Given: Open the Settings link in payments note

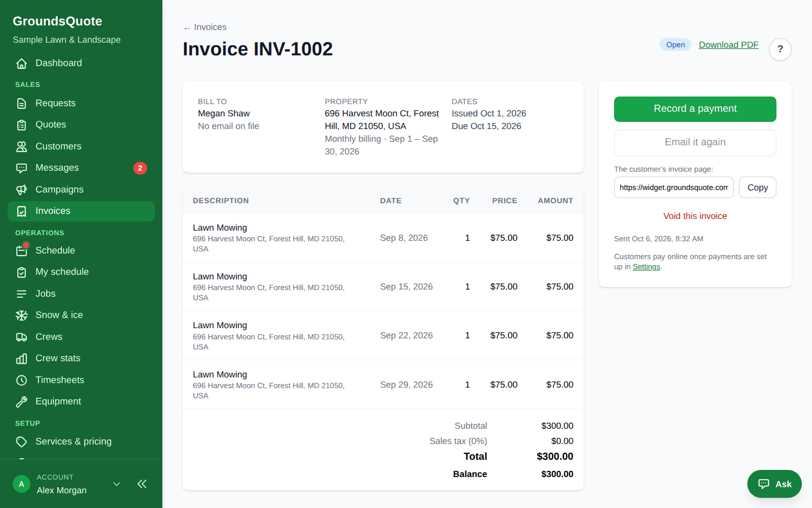Looking at the screenshot, I should click(x=646, y=267).
